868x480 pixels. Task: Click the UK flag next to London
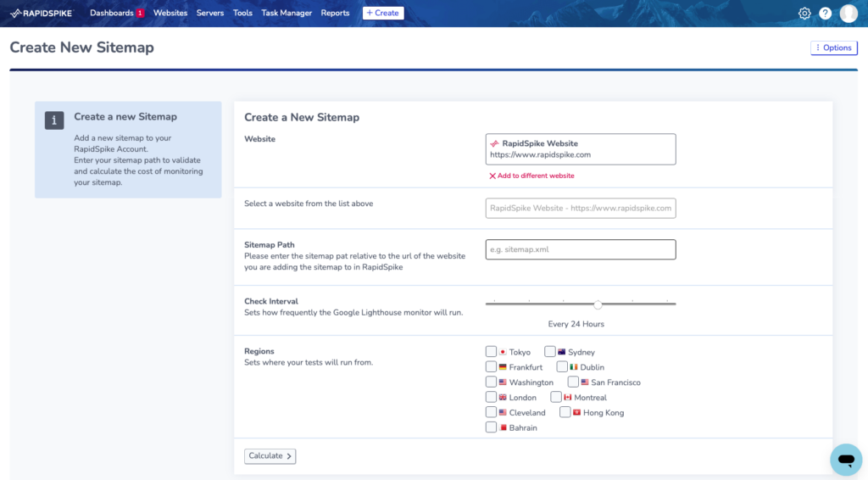point(503,398)
